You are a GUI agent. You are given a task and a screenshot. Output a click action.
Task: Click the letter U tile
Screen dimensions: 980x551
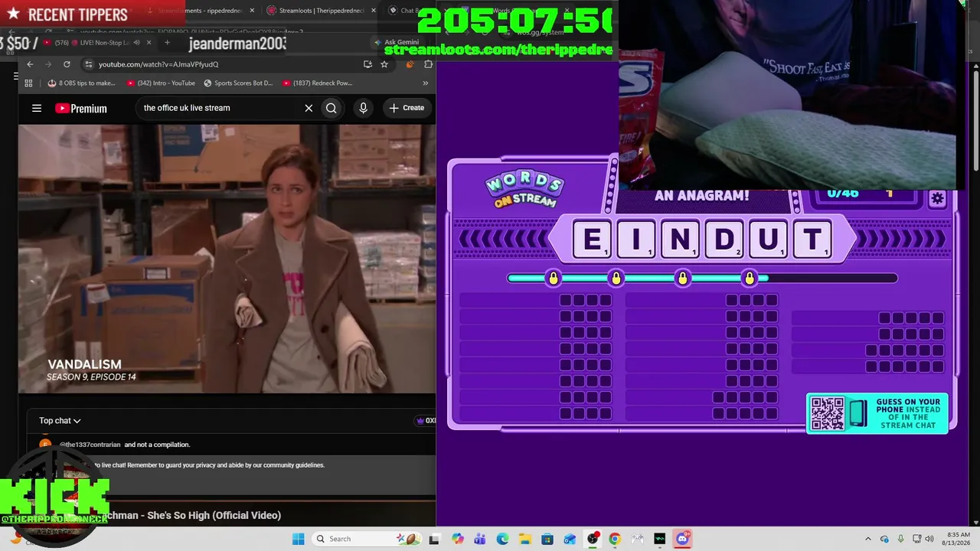pos(768,240)
